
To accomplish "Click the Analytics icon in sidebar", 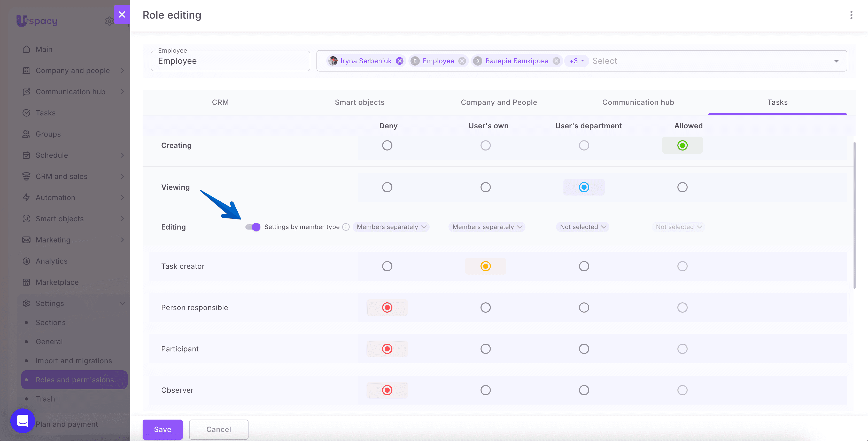I will coord(26,261).
